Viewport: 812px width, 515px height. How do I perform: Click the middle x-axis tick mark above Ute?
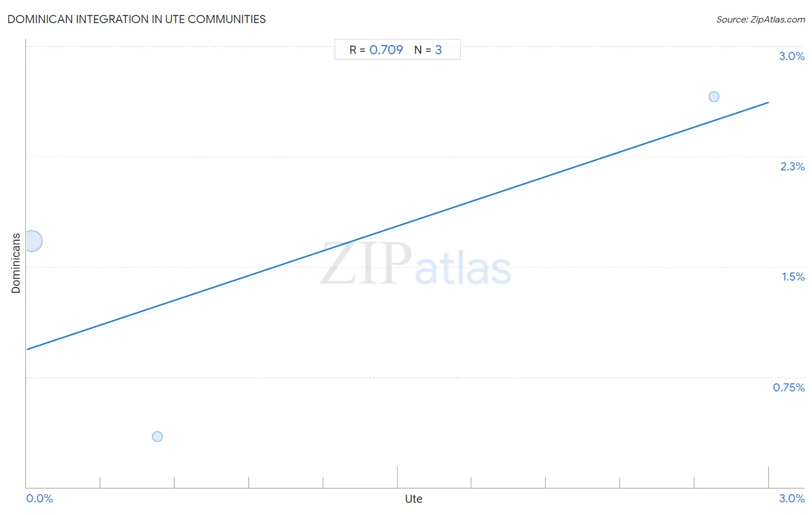coord(397,477)
